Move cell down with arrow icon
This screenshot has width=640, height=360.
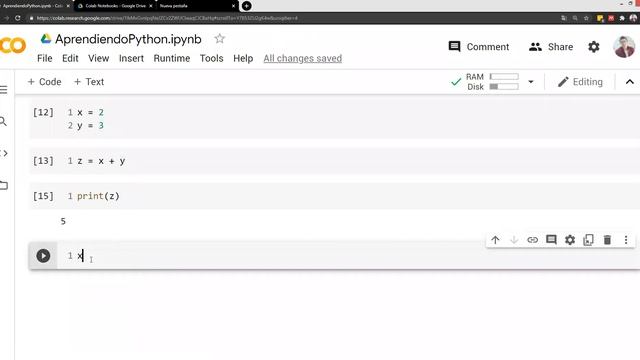click(x=514, y=240)
